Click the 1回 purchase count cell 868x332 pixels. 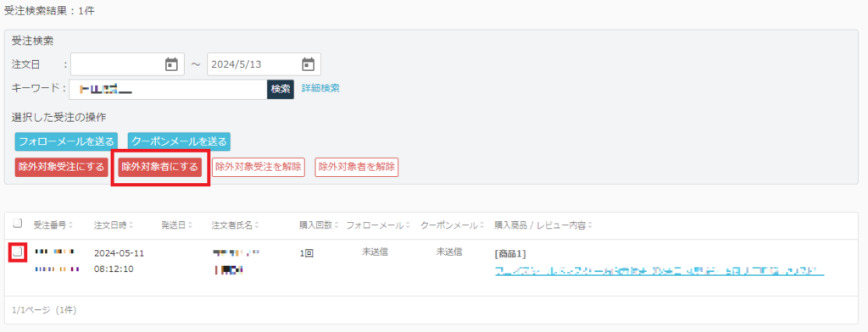(x=307, y=253)
